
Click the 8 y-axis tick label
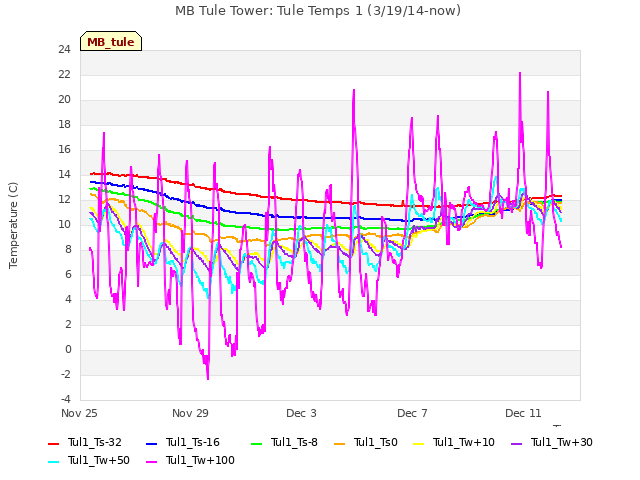point(68,249)
